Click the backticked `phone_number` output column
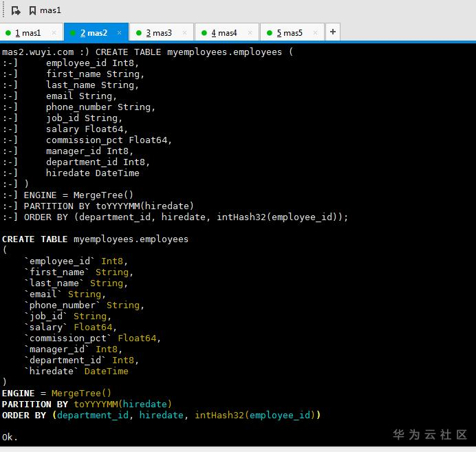Image resolution: width=476 pixels, height=452 pixels. (62, 305)
